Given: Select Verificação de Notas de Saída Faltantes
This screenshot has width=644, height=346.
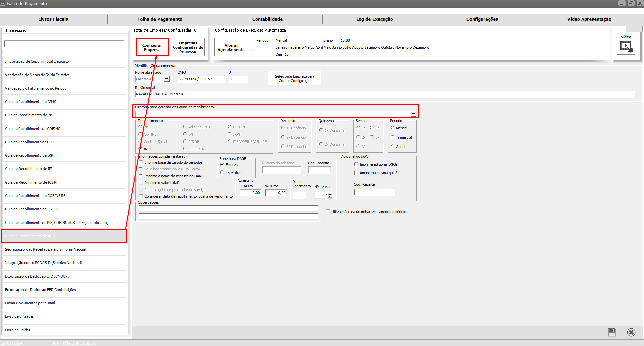Looking at the screenshot, I should [64, 75].
